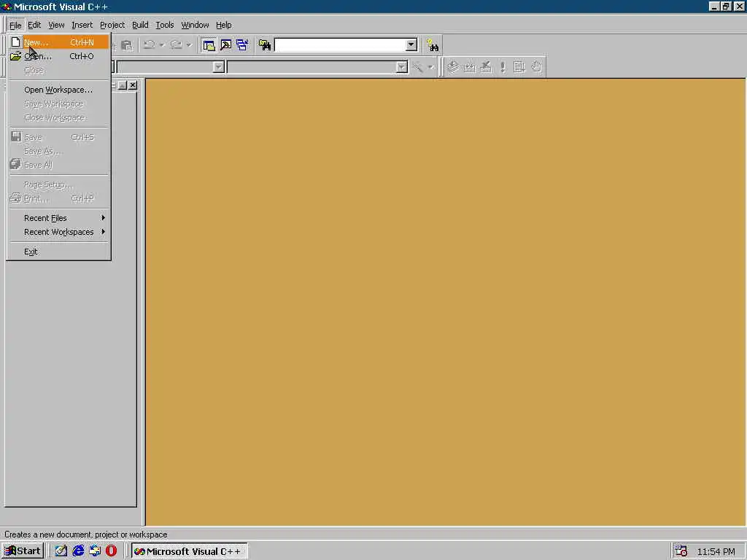
Task: Choose Open... in the File menu
Action: click(59, 56)
